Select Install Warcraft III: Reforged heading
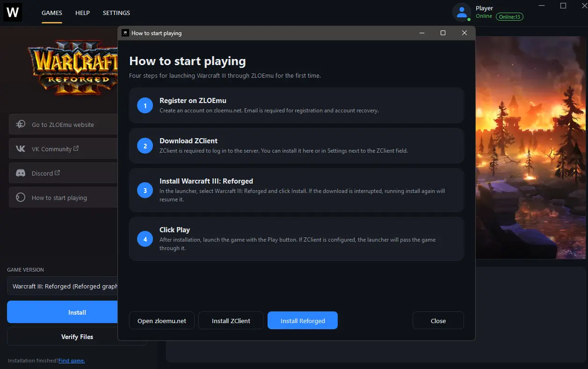 206,181
